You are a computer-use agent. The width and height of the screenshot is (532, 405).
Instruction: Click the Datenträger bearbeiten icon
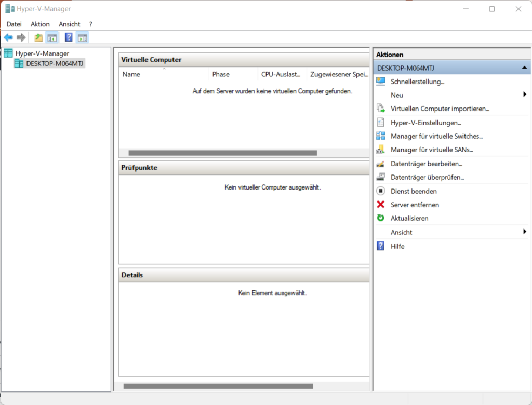point(381,164)
